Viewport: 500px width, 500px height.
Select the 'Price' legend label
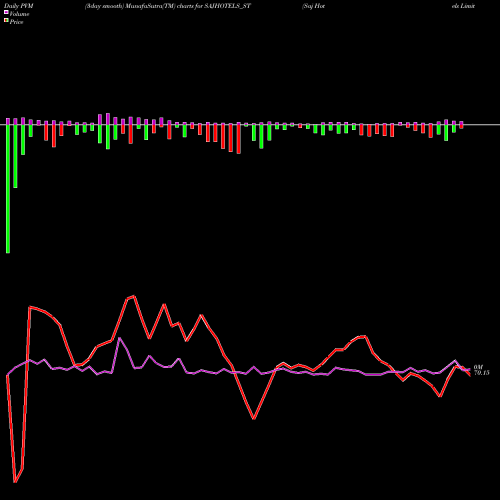click(x=16, y=22)
